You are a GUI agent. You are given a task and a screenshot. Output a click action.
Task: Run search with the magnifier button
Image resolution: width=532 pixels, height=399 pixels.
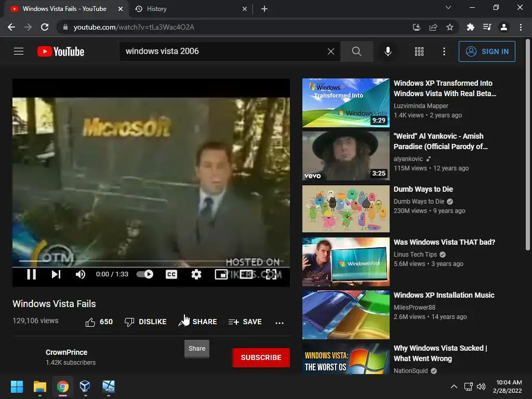356,51
